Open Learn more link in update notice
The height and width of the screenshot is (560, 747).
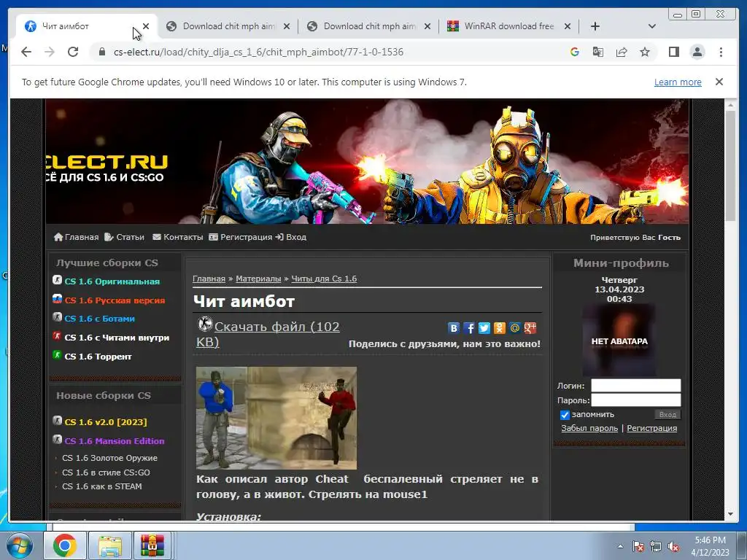pos(678,82)
